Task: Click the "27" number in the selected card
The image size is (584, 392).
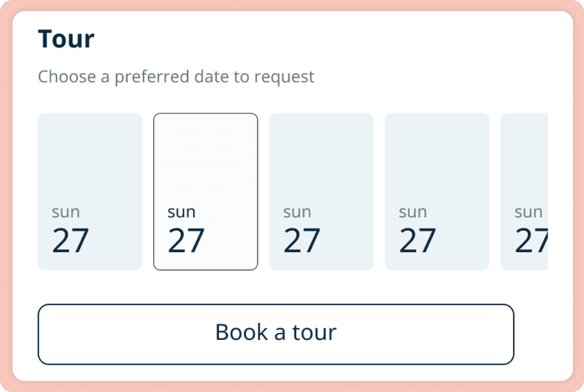Action: click(x=186, y=241)
